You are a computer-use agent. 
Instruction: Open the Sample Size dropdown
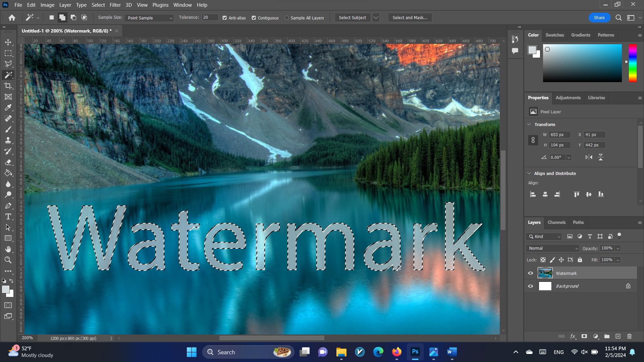[149, 18]
